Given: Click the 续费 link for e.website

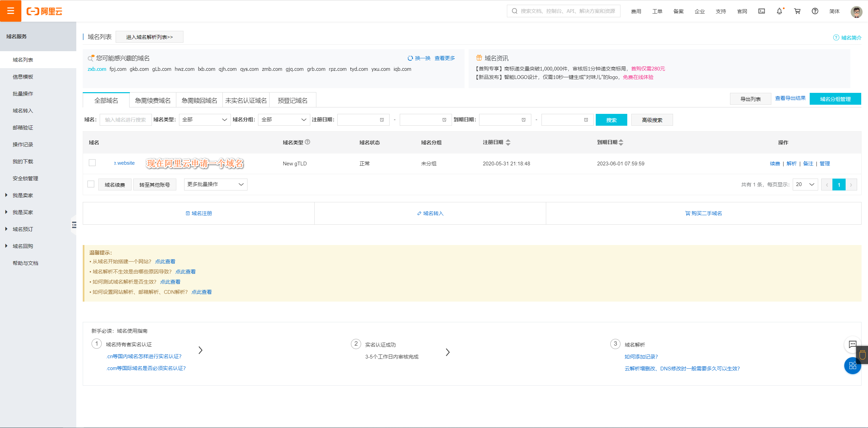Looking at the screenshot, I should coord(775,163).
